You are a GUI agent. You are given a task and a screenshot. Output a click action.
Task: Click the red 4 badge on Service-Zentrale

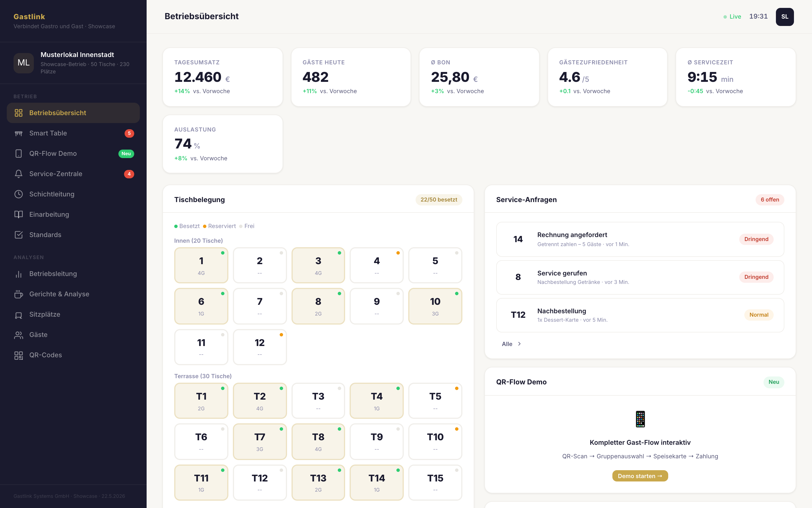(x=129, y=174)
